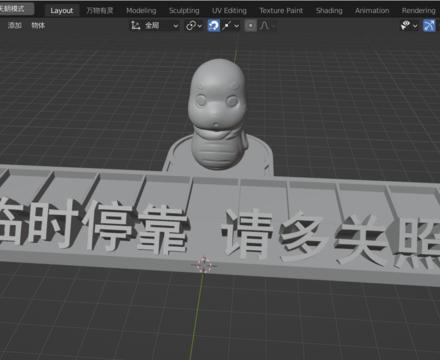This screenshot has width=440, height=360.
Task: Expand the snapping options dropdown chevron
Action: (236, 26)
